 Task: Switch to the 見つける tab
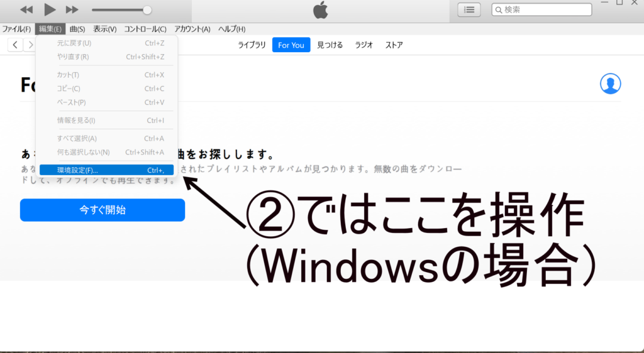[x=330, y=45]
